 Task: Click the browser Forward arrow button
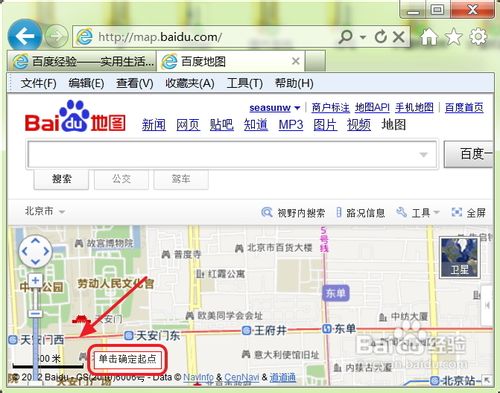point(56,36)
